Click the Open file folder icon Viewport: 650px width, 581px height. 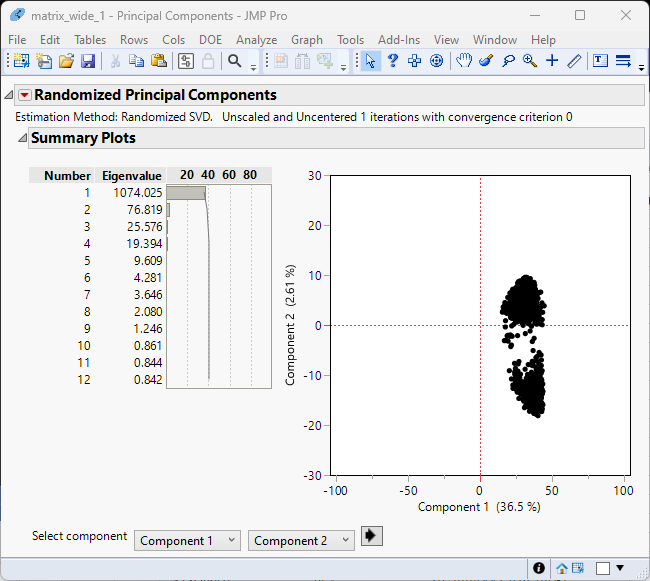point(66,61)
